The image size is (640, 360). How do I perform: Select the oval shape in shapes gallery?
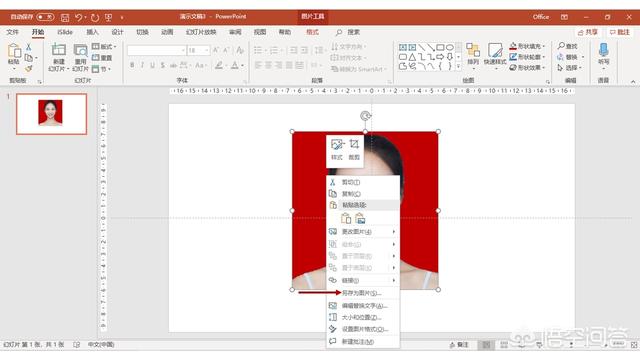(449, 47)
